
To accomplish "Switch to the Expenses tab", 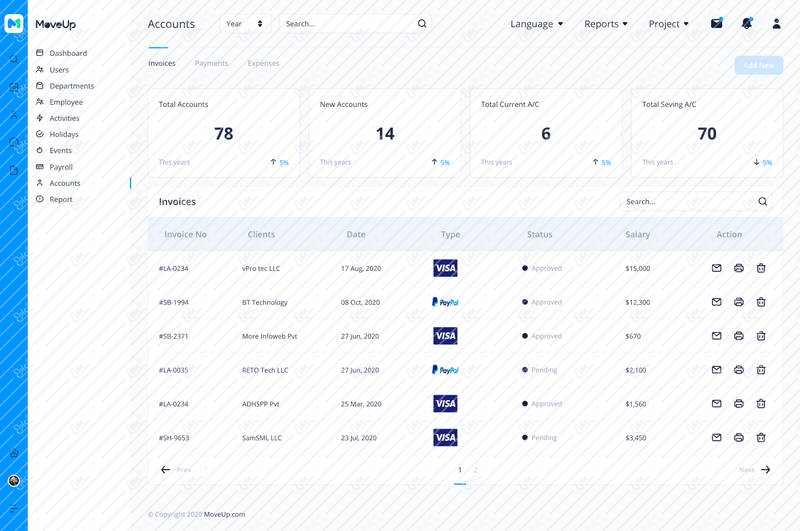I will tap(263, 63).
